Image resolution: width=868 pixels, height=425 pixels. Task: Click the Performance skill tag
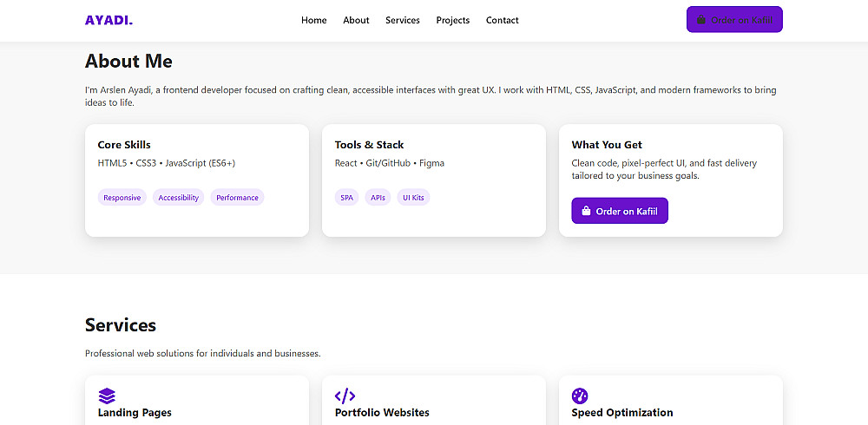(237, 198)
